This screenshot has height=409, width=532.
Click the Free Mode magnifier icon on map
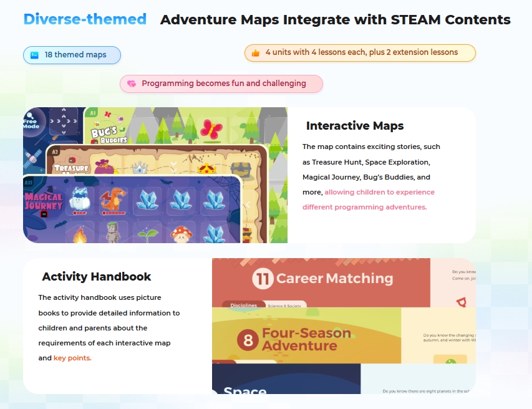click(x=30, y=115)
